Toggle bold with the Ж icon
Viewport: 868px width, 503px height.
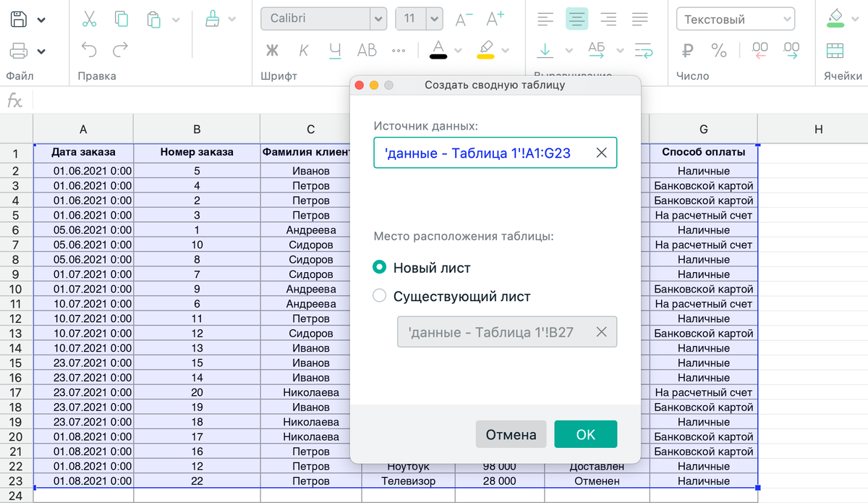pos(271,50)
